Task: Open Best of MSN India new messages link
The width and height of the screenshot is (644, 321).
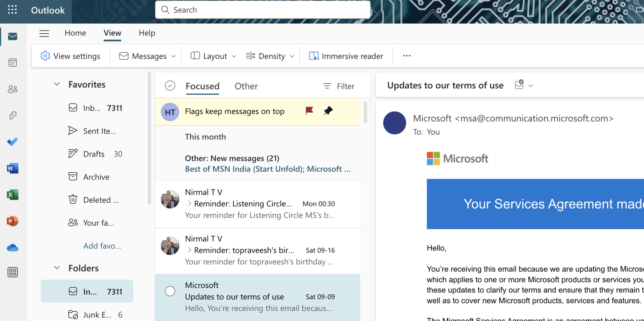Action: [268, 169]
